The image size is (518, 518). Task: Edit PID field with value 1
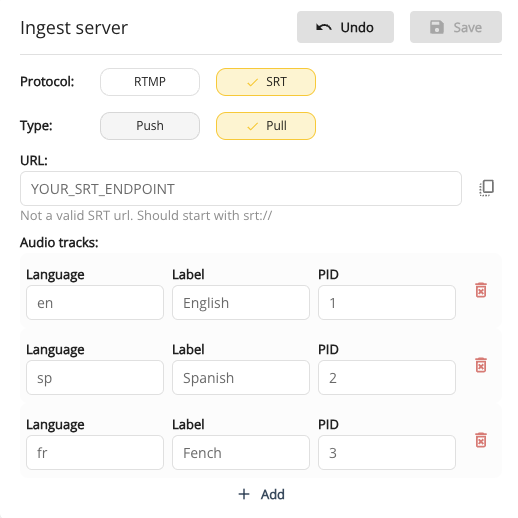pos(387,303)
